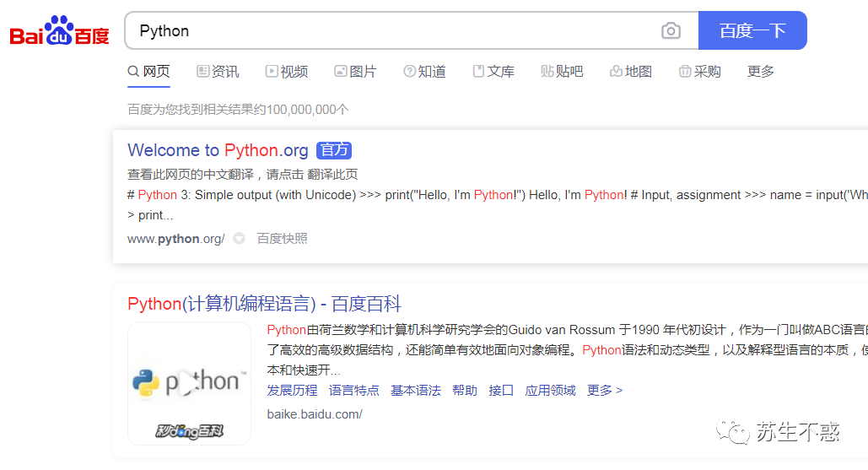Click the 官方 badge
Screen dimensions: 868x470
click(x=334, y=150)
